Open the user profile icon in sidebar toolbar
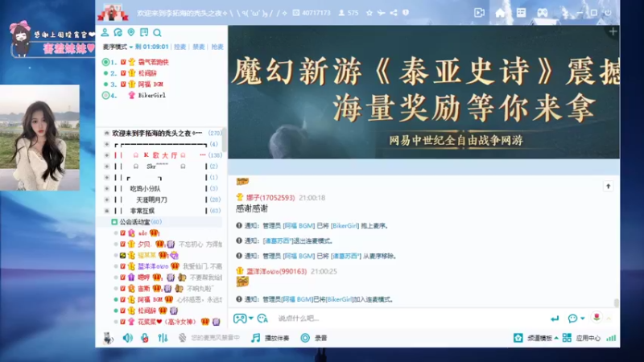 (x=105, y=32)
